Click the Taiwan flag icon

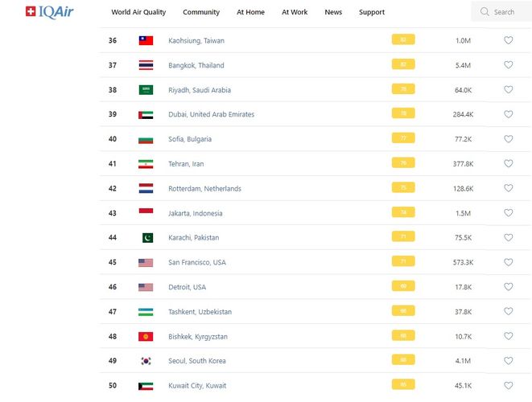(x=146, y=40)
